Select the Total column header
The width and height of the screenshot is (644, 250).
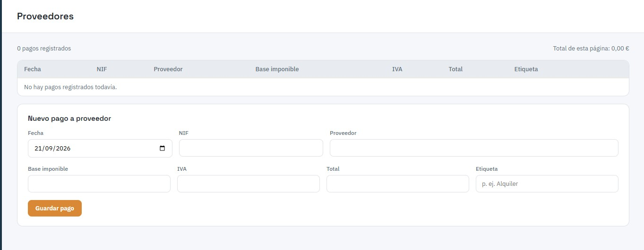pos(455,69)
